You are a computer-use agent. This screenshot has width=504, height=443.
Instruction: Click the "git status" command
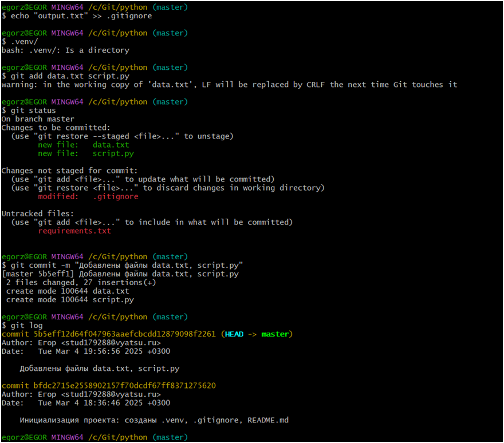33,110
